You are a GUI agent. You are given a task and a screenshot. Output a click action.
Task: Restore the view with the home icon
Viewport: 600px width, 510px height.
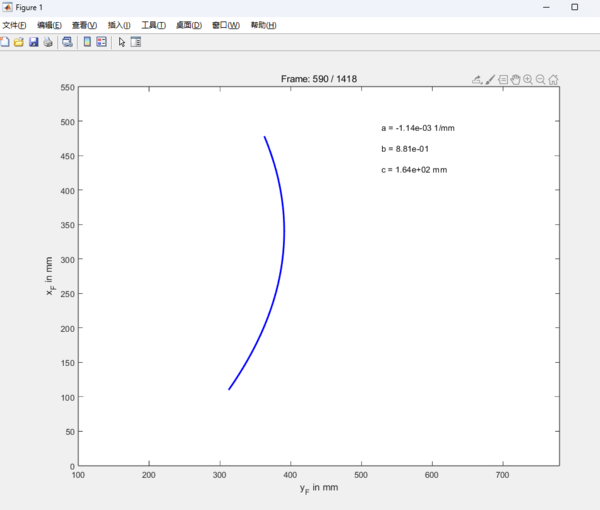coord(553,79)
